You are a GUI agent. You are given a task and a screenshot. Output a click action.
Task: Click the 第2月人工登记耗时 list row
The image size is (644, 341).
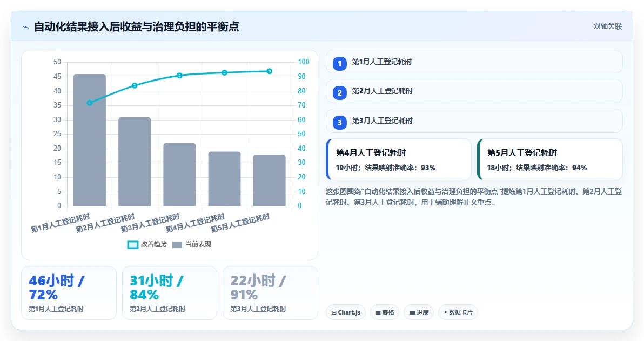(x=474, y=91)
